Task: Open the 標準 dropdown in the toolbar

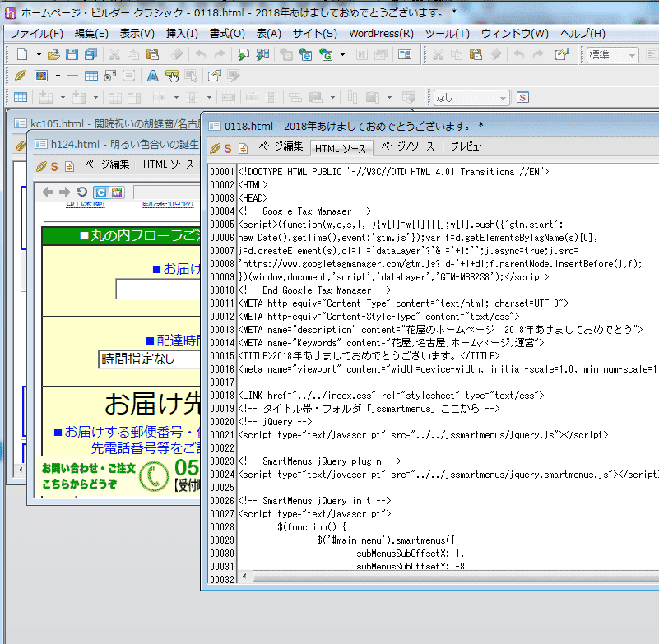Action: point(613,54)
